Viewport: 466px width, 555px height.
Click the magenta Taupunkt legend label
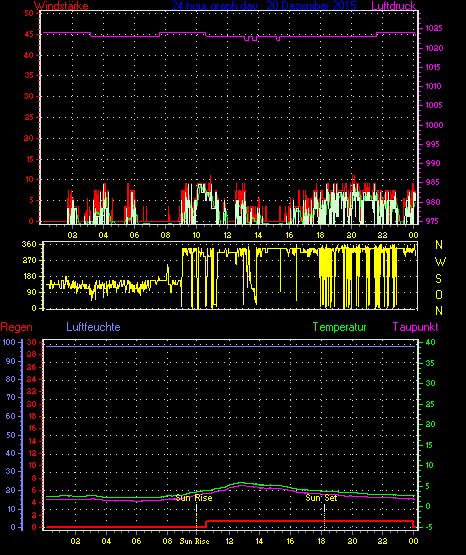tap(415, 327)
